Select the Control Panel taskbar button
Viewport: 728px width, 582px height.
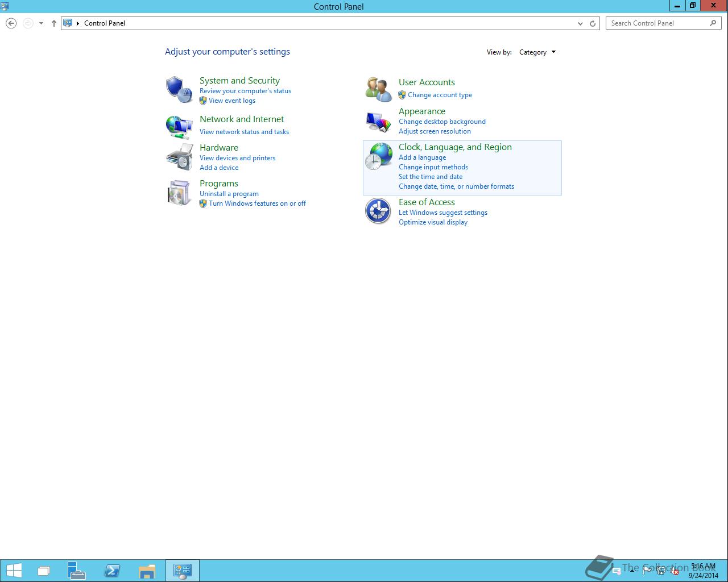pyautogui.click(x=183, y=571)
